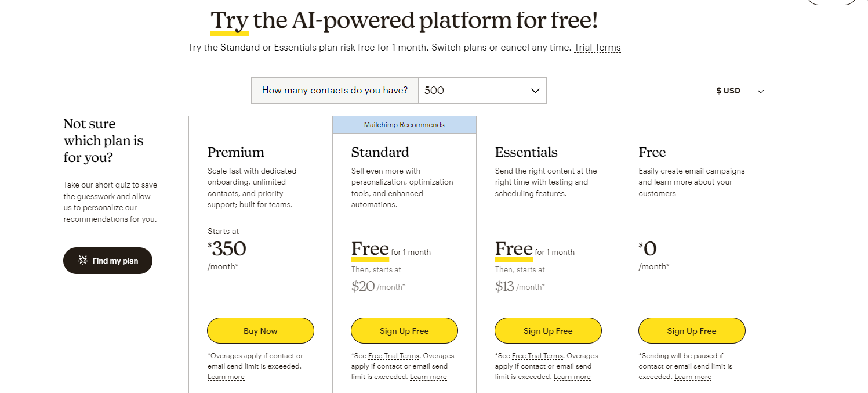Open the Trial Terms link

click(597, 48)
